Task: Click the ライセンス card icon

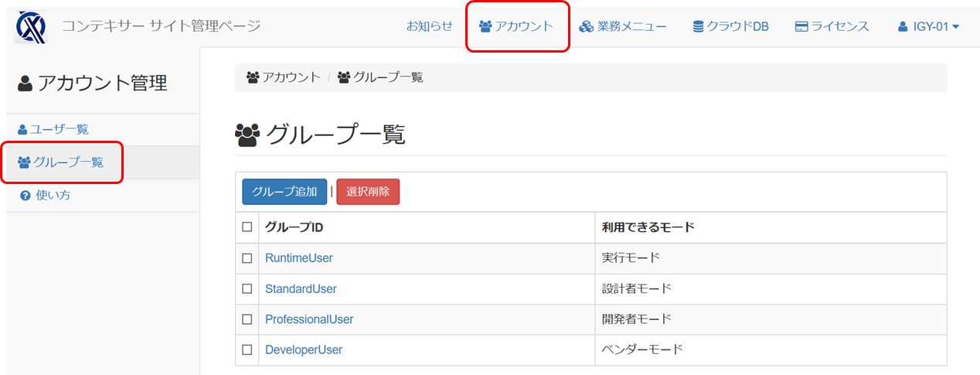Action: click(x=801, y=26)
